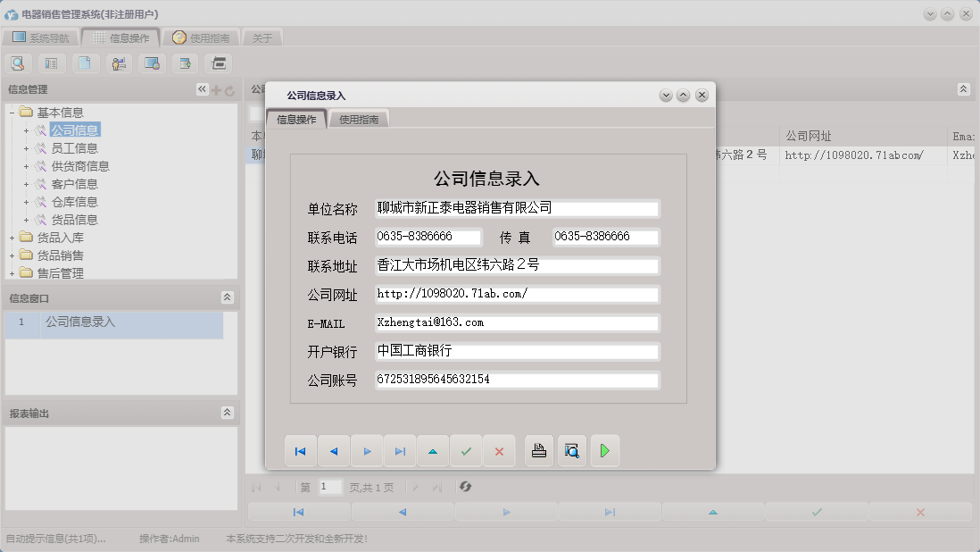This screenshot has height=552, width=980.
Task: Collapse the 信息窗口 panel chevron
Action: click(x=228, y=297)
